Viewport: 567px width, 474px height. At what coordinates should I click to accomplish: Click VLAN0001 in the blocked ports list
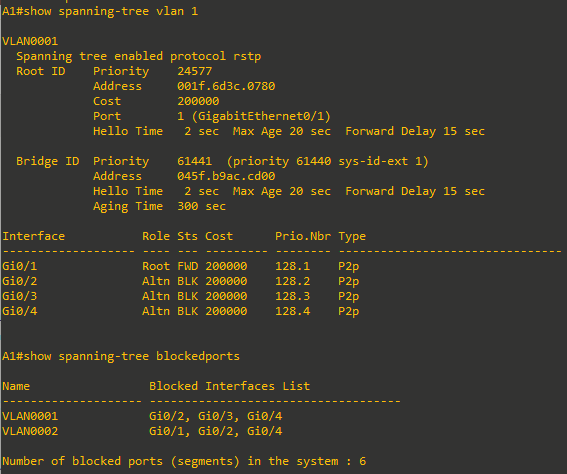click(30, 416)
